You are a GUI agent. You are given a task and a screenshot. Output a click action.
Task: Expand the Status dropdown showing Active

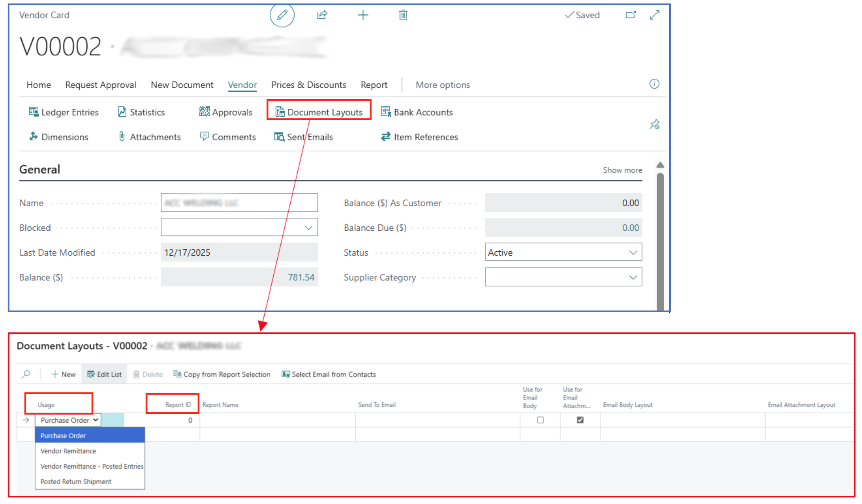[633, 252]
